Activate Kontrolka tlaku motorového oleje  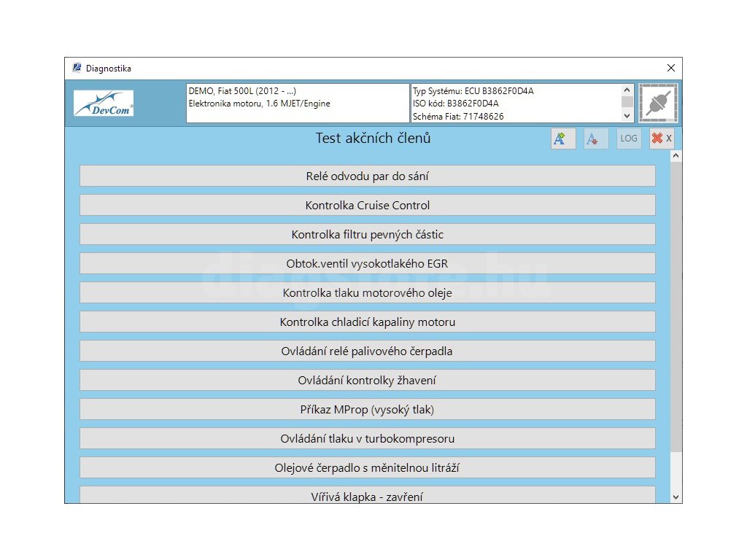click(x=368, y=293)
